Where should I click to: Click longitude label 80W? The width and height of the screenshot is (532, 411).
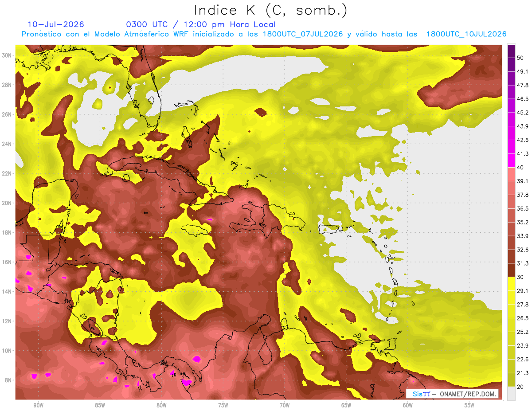click(x=161, y=406)
